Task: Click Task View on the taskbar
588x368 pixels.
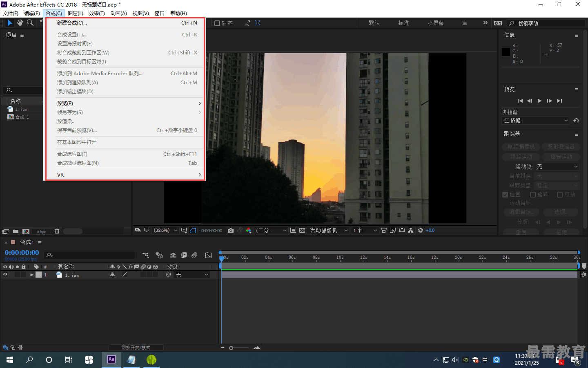Action: tap(69, 360)
